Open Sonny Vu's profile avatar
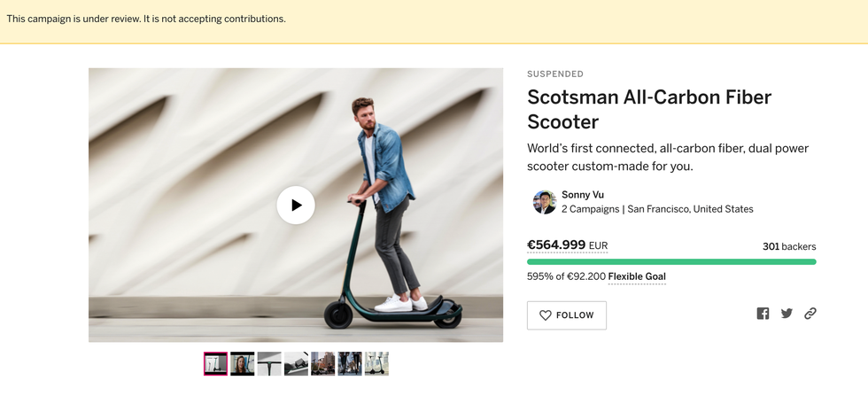Viewport: 868px width, 396px height. [x=544, y=202]
